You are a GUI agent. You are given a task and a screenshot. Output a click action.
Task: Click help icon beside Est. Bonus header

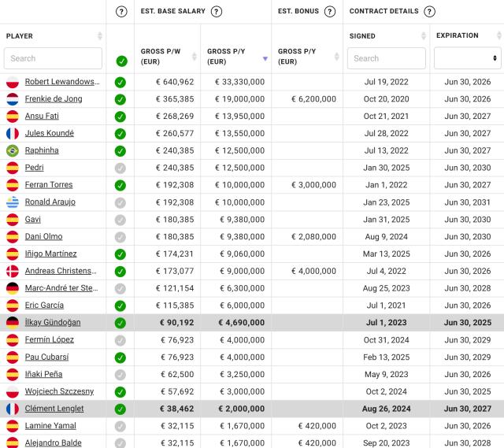(x=331, y=12)
